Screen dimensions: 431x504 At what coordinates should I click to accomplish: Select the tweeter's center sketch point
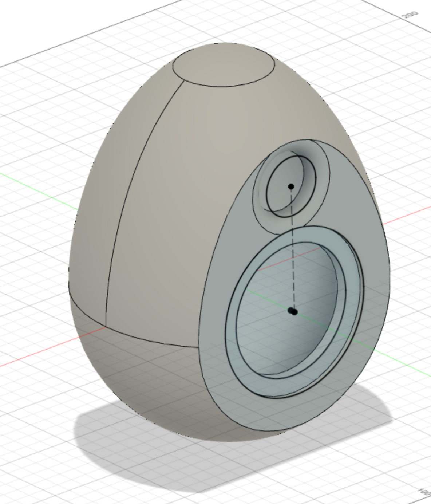point(291,186)
